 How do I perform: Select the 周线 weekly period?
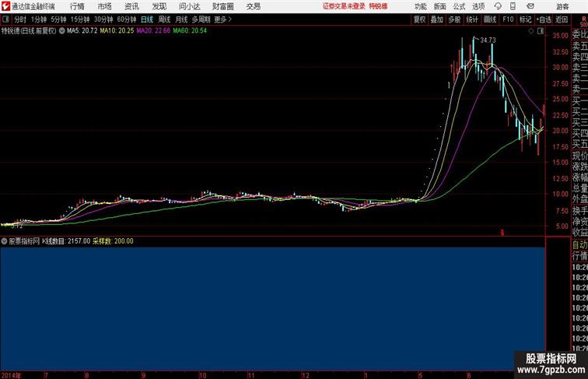[164, 19]
